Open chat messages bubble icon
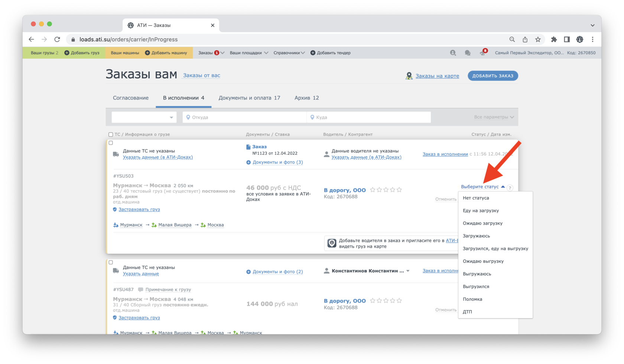624x364 pixels. (468, 53)
